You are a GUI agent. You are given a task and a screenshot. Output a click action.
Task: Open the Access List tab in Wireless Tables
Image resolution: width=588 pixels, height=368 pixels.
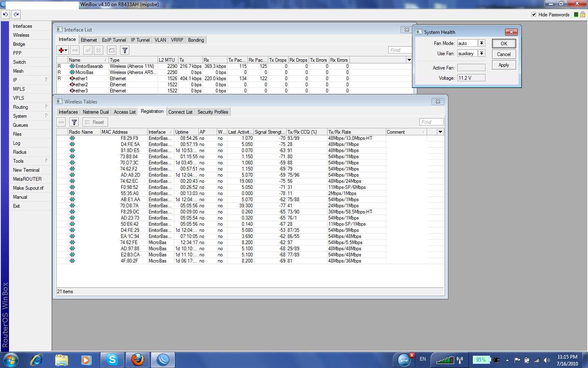point(125,112)
